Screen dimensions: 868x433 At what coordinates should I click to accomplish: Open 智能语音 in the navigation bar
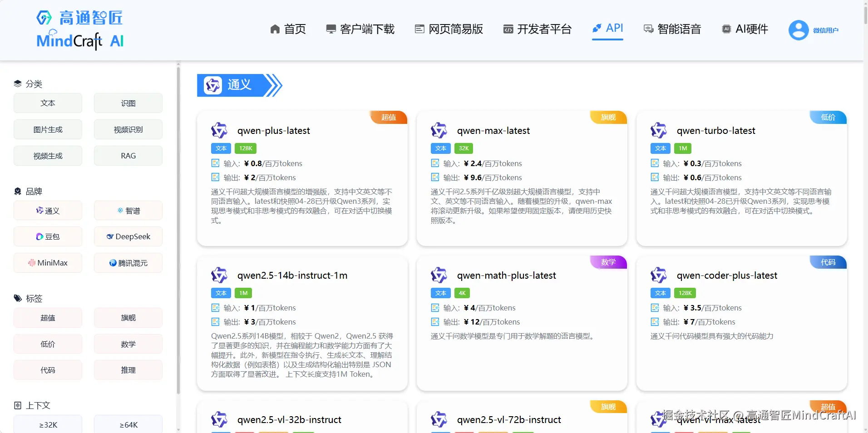pyautogui.click(x=672, y=29)
